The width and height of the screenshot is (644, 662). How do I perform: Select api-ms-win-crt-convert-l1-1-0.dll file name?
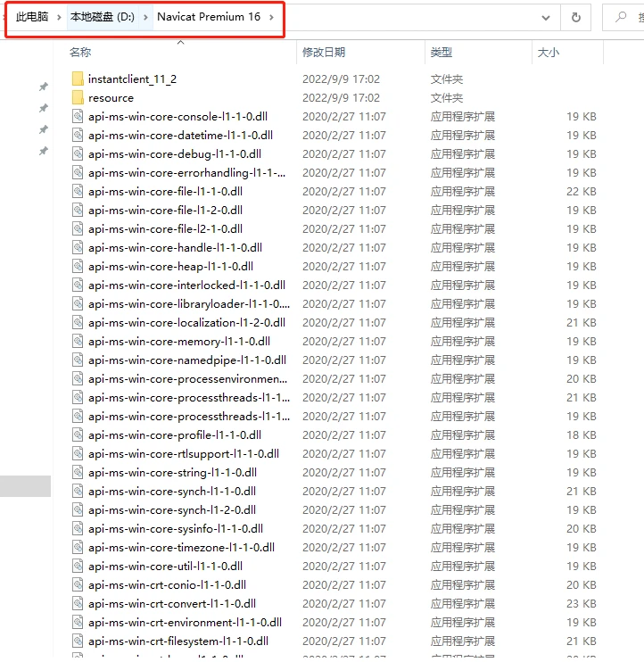[x=172, y=603]
